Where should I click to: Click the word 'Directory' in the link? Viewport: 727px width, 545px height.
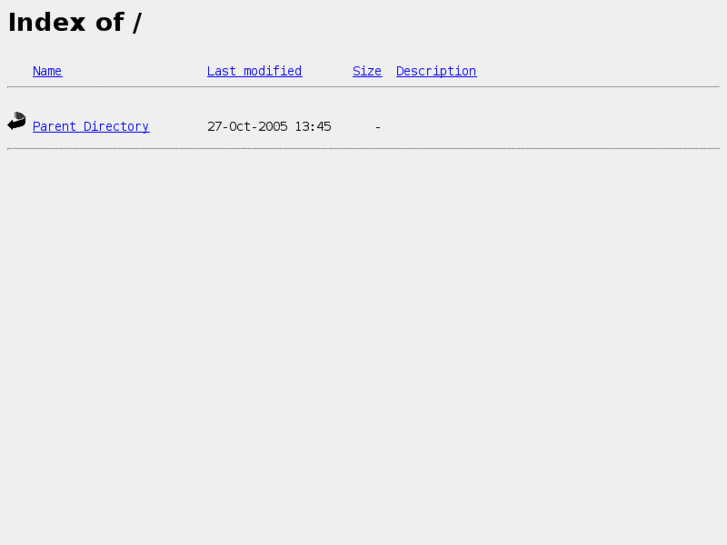point(116,127)
